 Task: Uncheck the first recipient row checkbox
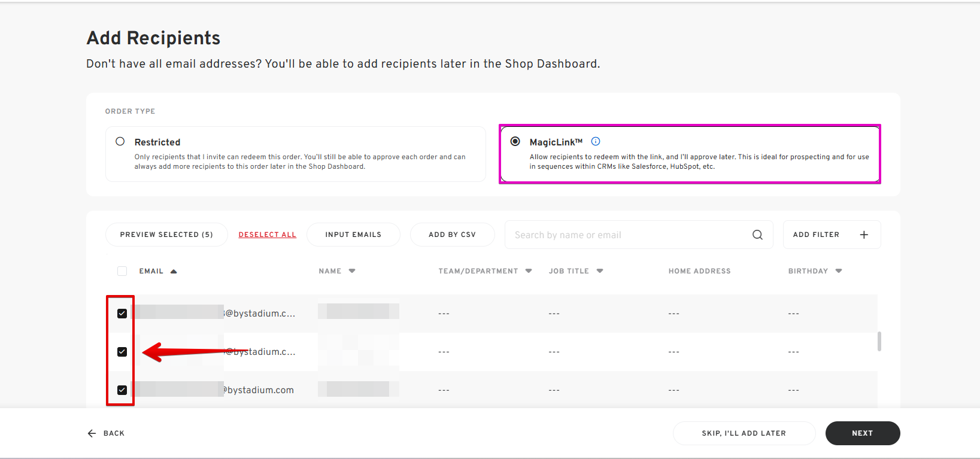pyautogui.click(x=122, y=314)
